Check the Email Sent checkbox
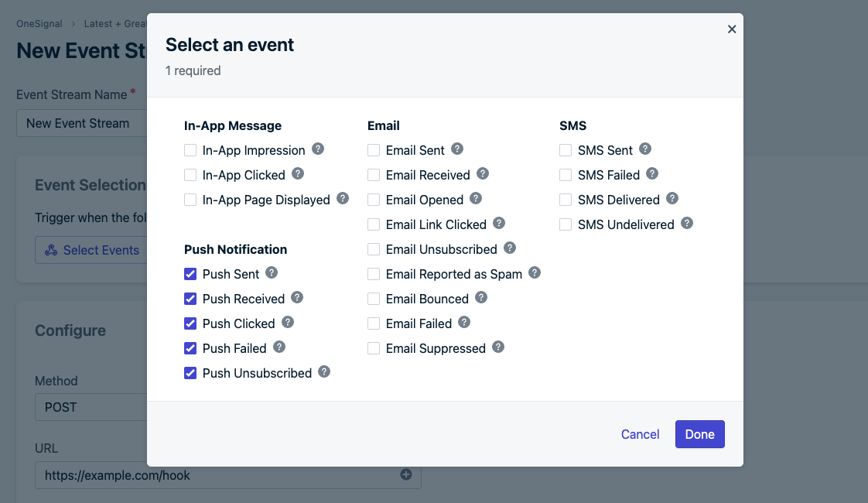This screenshot has width=868, height=503. [374, 150]
